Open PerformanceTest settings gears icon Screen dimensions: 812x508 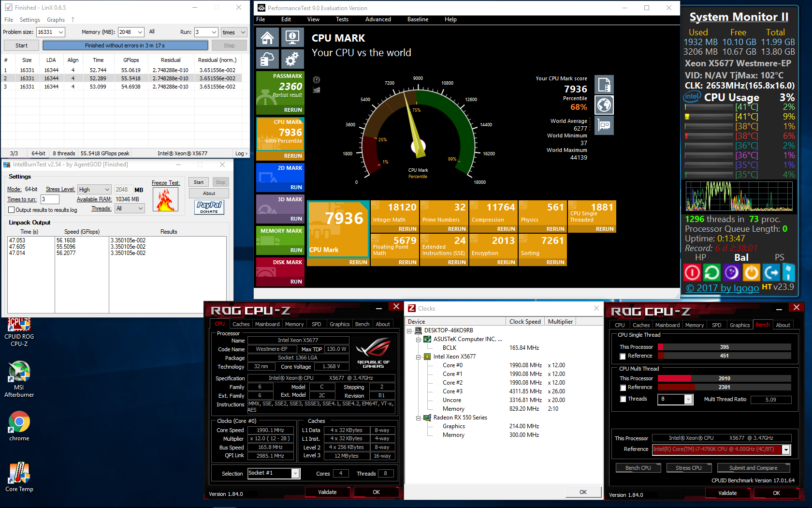point(292,59)
